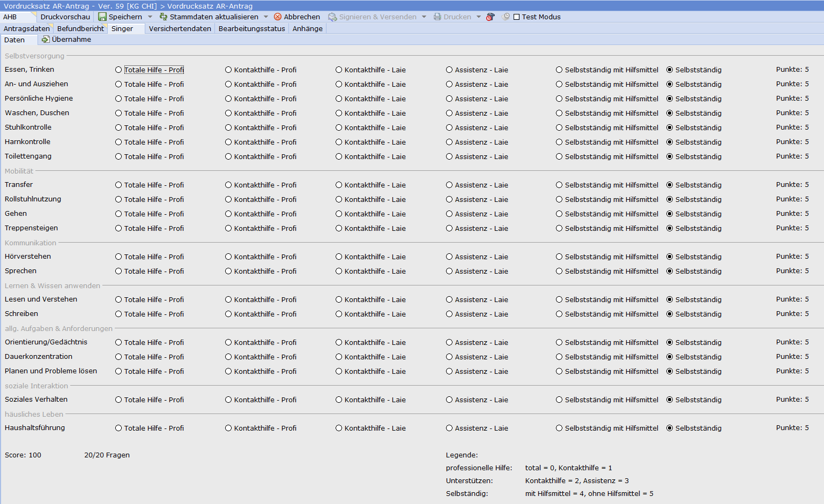Open the Drucken dropdown arrow
Screen dimensions: 824x504
coord(479,17)
